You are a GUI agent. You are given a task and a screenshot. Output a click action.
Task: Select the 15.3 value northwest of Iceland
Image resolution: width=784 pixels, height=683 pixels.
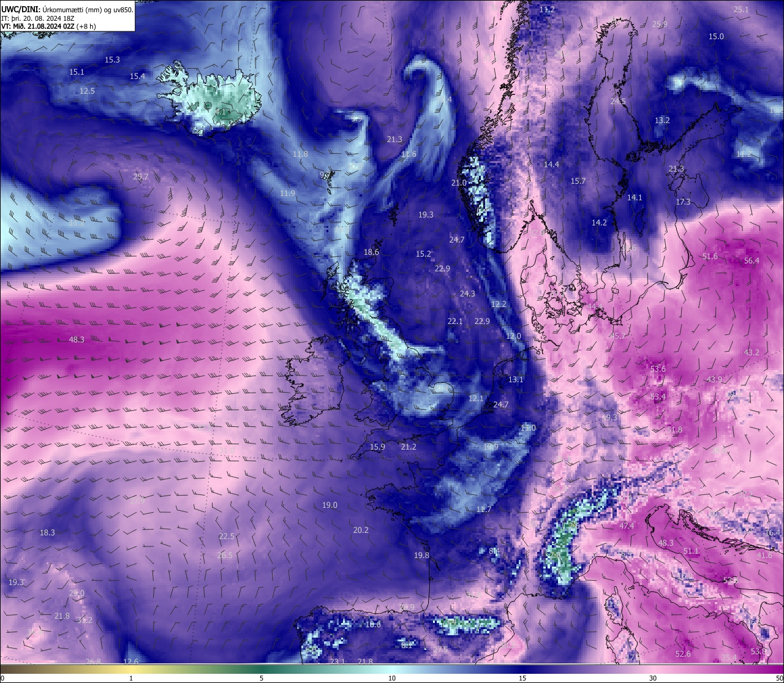pyautogui.click(x=112, y=60)
